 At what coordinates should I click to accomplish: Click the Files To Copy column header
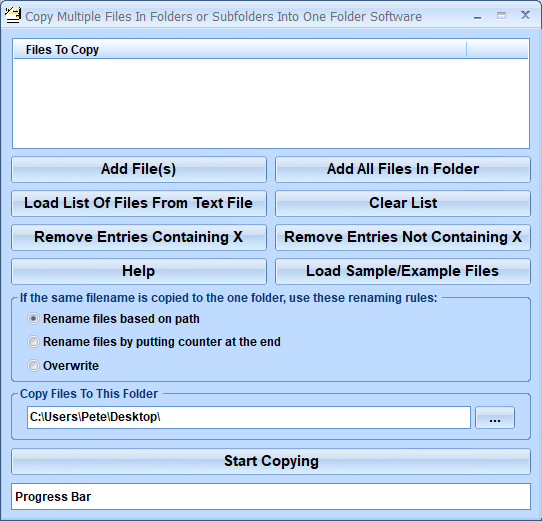coord(240,50)
